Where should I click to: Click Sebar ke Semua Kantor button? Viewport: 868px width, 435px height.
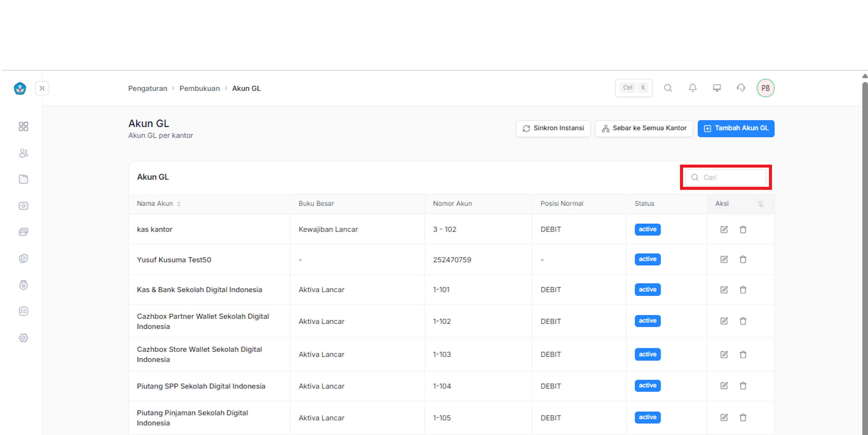point(644,128)
